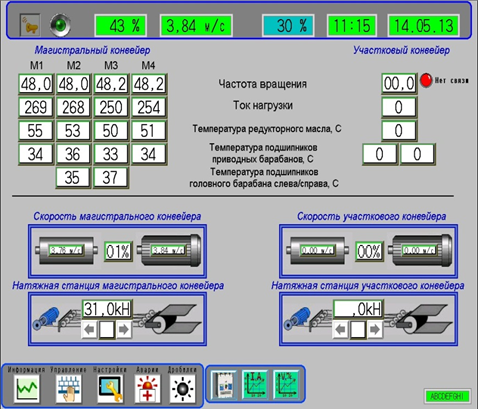Screen dimensions: 478x409
Task: Click M4 rotation frequency value 48,2
Action: click(x=149, y=84)
